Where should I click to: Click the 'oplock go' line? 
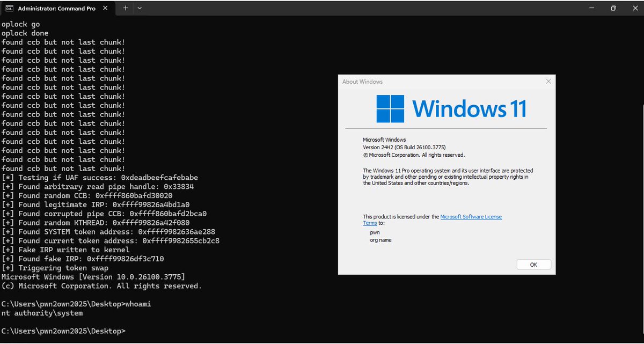[x=20, y=24]
